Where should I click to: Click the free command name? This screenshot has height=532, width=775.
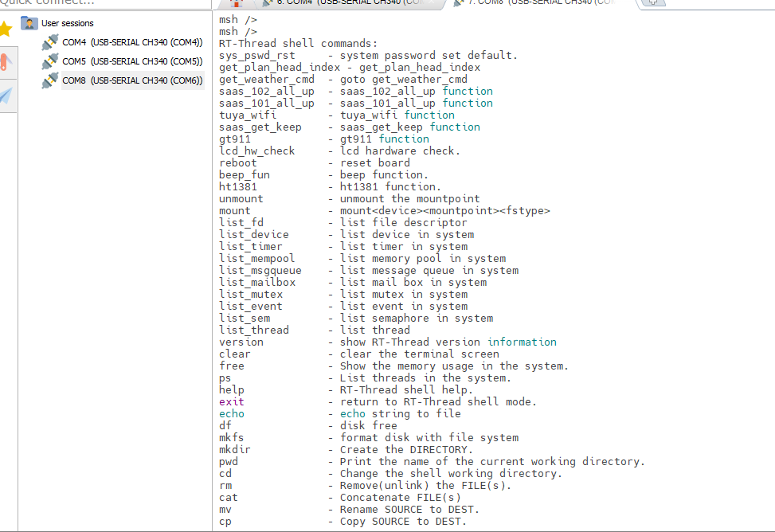point(231,366)
